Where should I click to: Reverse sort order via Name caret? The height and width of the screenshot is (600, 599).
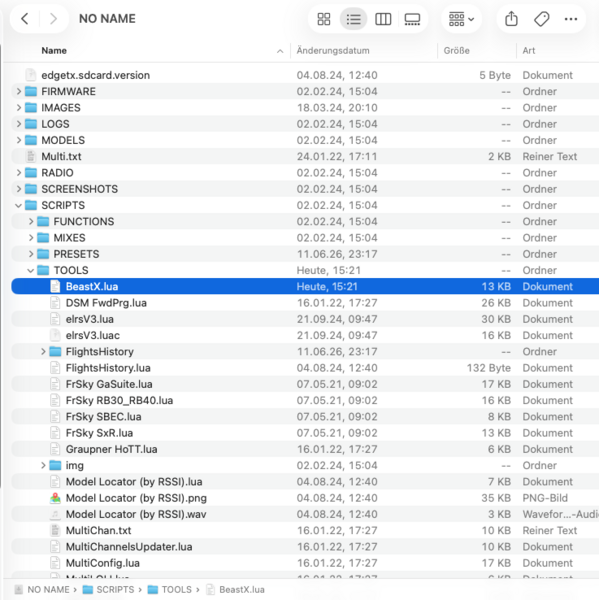(280, 51)
